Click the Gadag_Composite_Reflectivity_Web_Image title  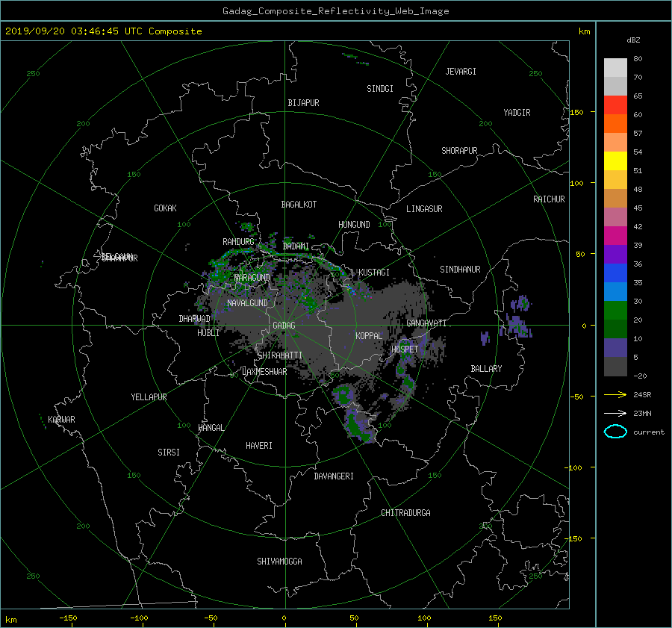[335, 11]
